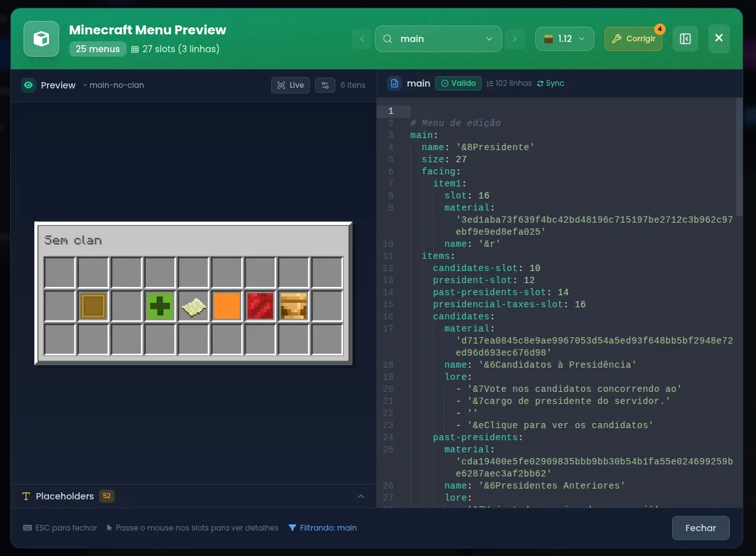This screenshot has width=756, height=556.
Task: Click the first empty slot in top row
Action: click(x=60, y=273)
